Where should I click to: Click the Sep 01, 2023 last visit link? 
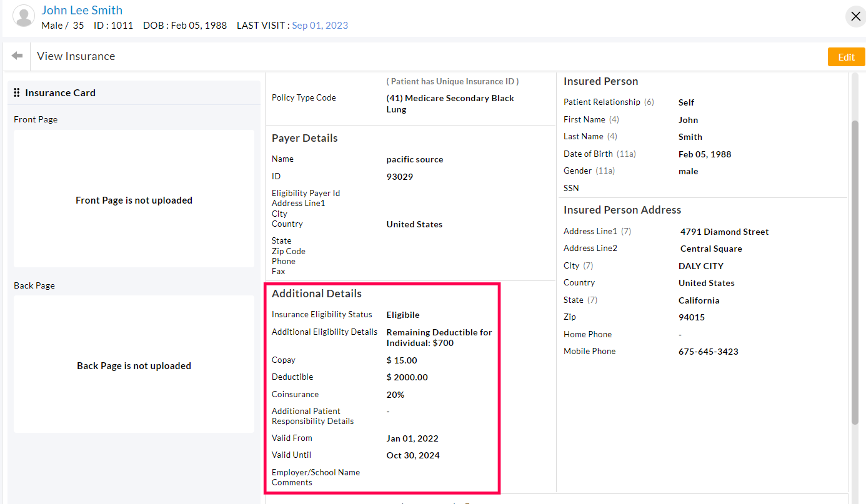point(319,25)
